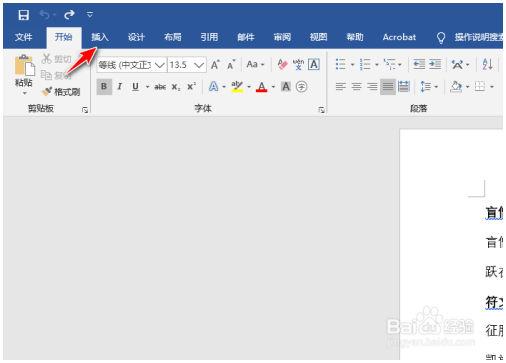Open the Customize Quick Access Toolbar dropdown
The image size is (506, 363).
pos(90,15)
